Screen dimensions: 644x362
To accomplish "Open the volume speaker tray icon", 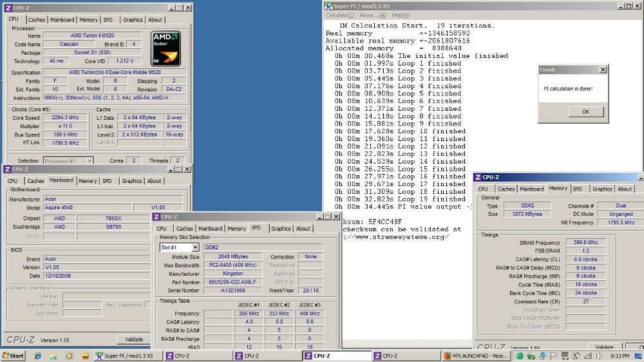I will (599, 356).
